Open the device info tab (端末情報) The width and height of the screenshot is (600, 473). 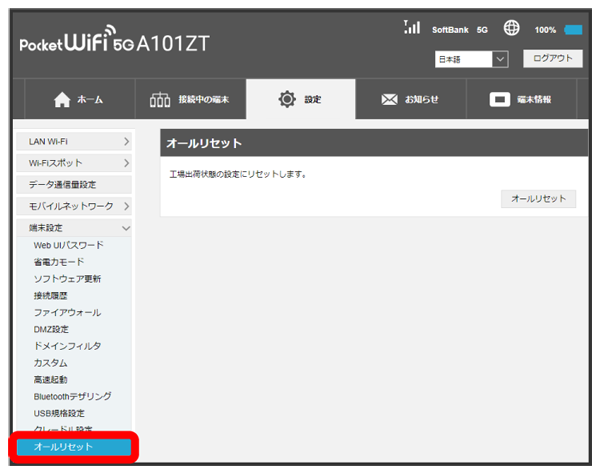click(x=521, y=99)
